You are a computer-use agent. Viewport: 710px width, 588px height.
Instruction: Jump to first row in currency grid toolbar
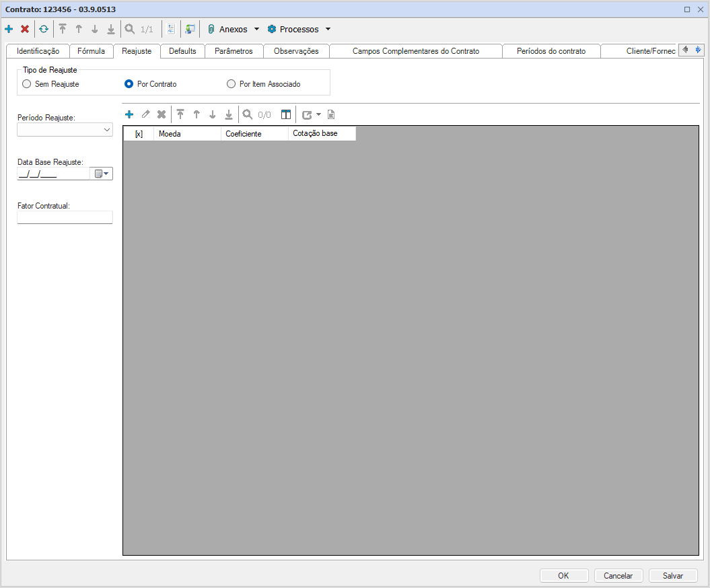click(180, 114)
